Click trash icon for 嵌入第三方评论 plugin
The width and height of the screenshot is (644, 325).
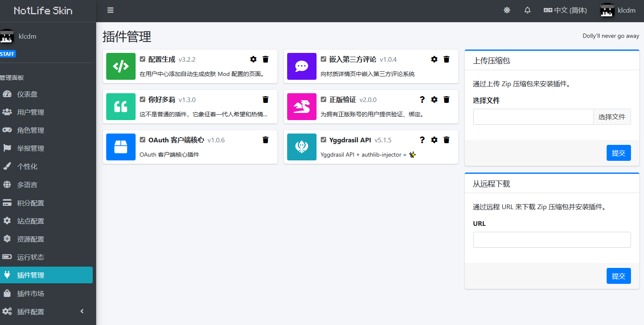coord(446,59)
